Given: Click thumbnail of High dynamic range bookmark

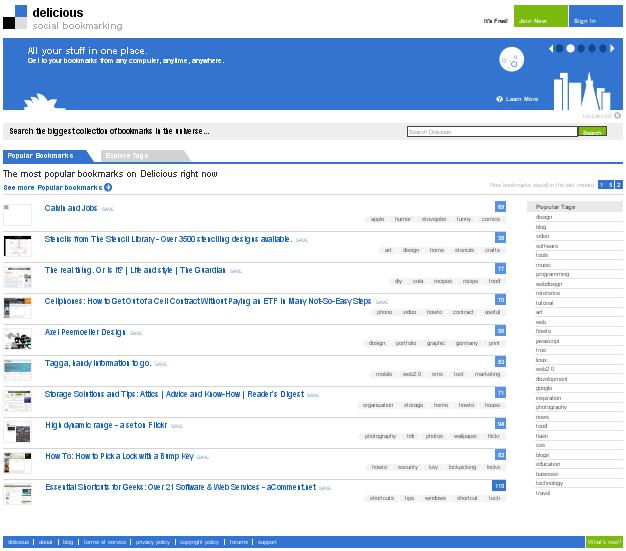Looking at the screenshot, I should pyautogui.click(x=18, y=432).
